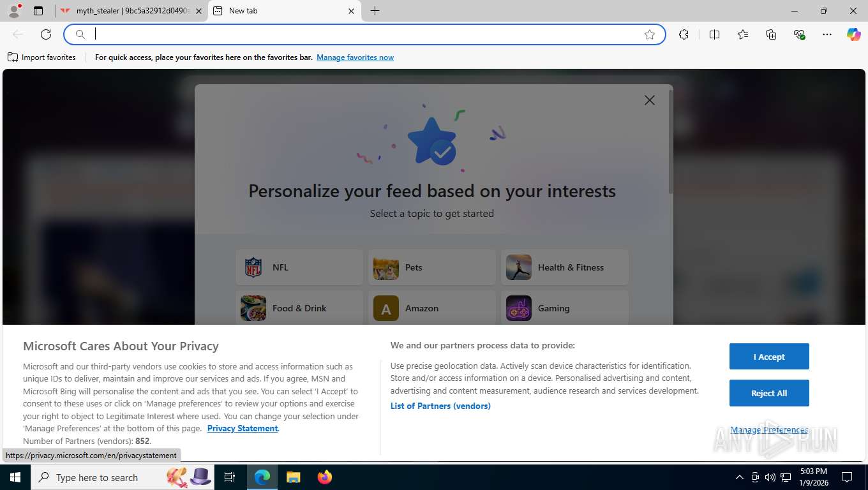This screenshot has height=490, width=868.
Task: Open File Explorer on taskbar
Action: (x=293, y=477)
